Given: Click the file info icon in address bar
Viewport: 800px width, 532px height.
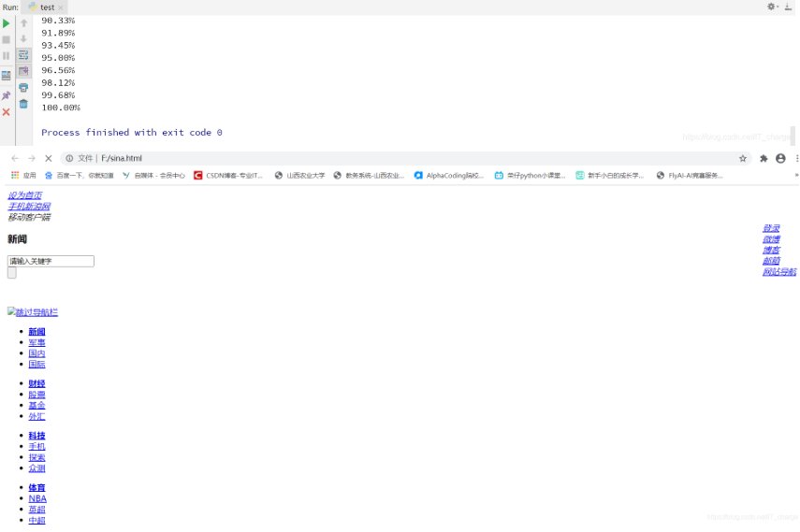Looking at the screenshot, I should [69, 159].
